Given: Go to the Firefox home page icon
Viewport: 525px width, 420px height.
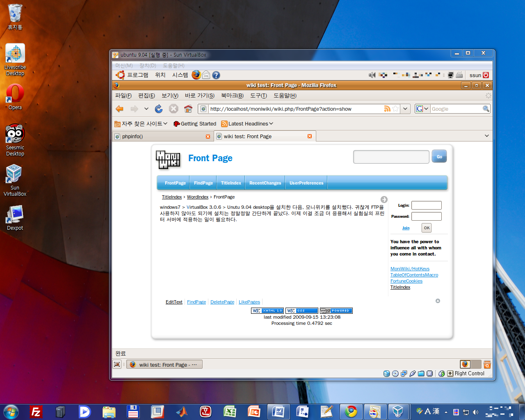Looking at the screenshot, I should point(188,109).
